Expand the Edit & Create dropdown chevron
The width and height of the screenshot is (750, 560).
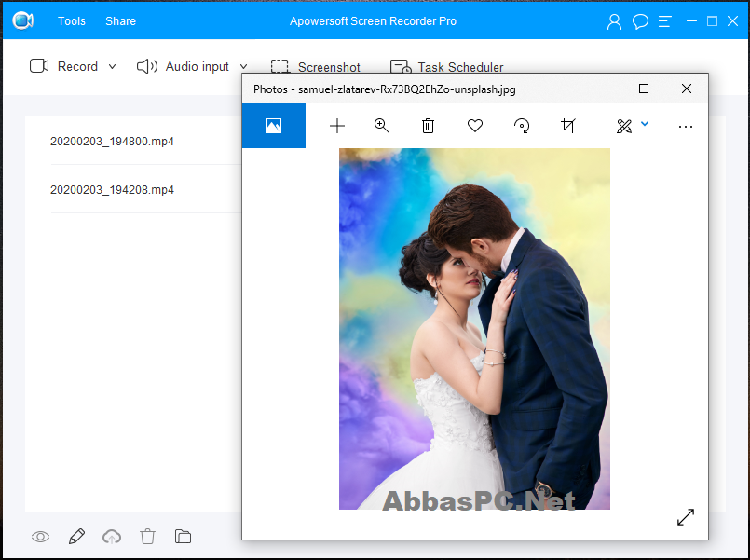[x=645, y=124]
